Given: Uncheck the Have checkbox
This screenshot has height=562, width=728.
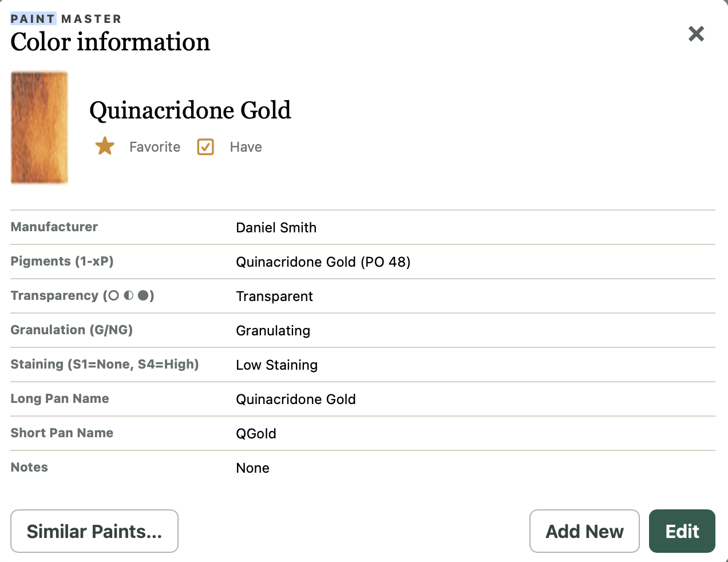Looking at the screenshot, I should [x=205, y=147].
